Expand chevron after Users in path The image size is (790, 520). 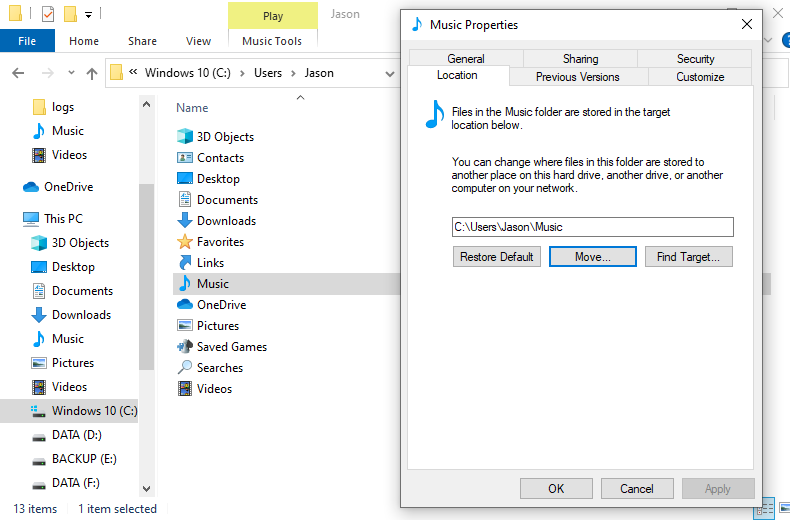point(293,74)
